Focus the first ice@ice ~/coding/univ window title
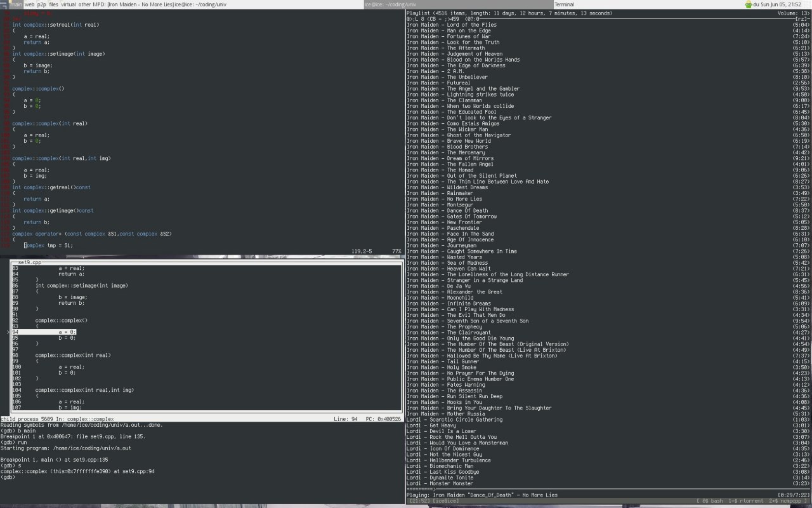Image resolution: width=812 pixels, height=508 pixels. tap(268, 4)
